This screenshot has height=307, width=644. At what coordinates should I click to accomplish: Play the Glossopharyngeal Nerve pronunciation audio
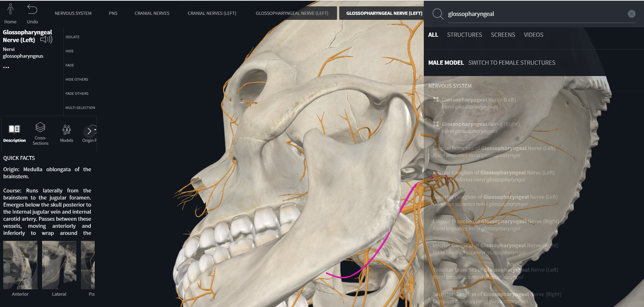(x=46, y=40)
